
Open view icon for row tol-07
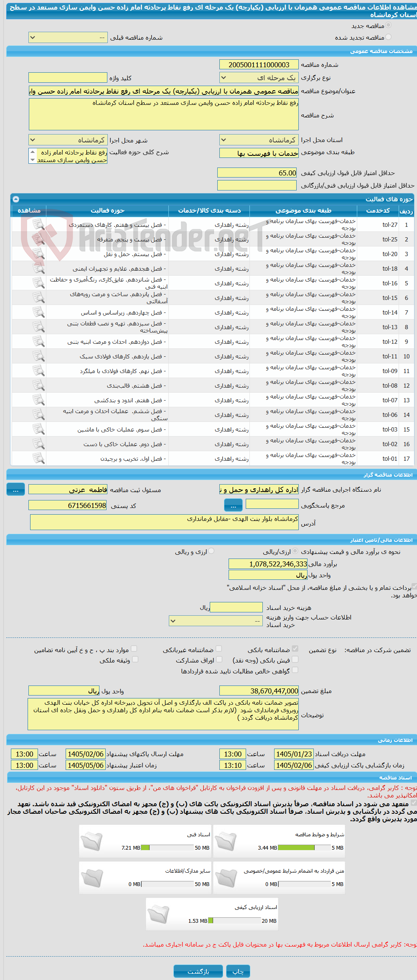(x=38, y=400)
